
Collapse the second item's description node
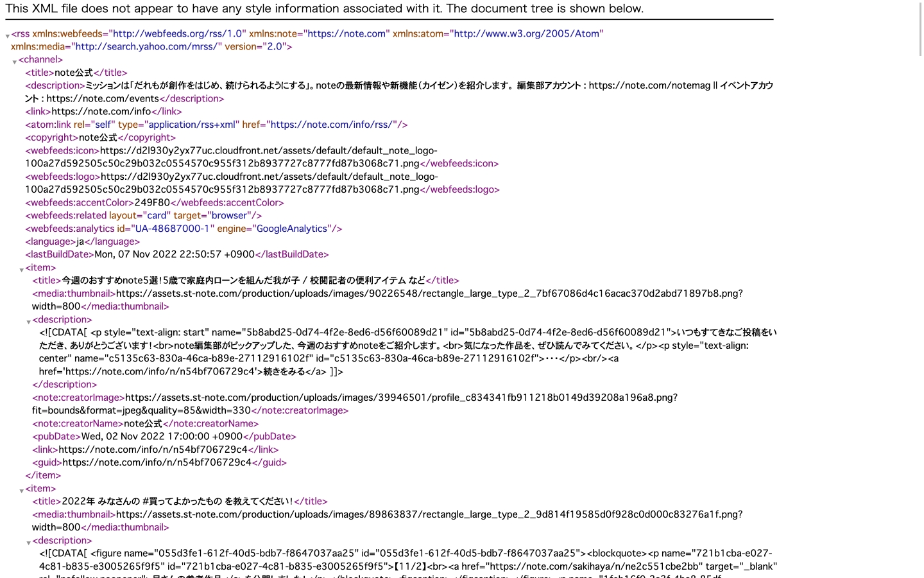(28, 543)
